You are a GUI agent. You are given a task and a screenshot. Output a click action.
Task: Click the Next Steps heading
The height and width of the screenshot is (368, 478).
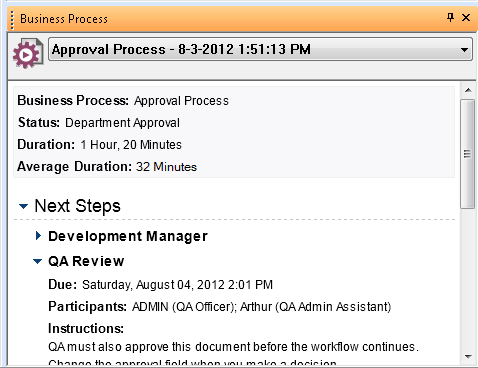(x=77, y=206)
